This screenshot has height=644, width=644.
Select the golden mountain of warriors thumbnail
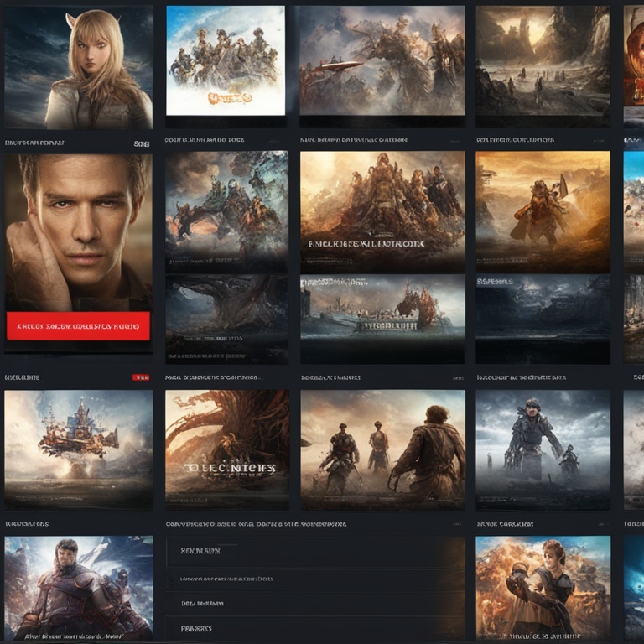pyautogui.click(x=382, y=212)
